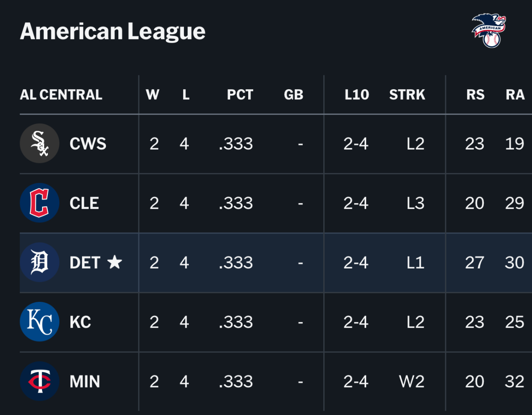Click the Detroit Tigers team logo

pyautogui.click(x=39, y=262)
